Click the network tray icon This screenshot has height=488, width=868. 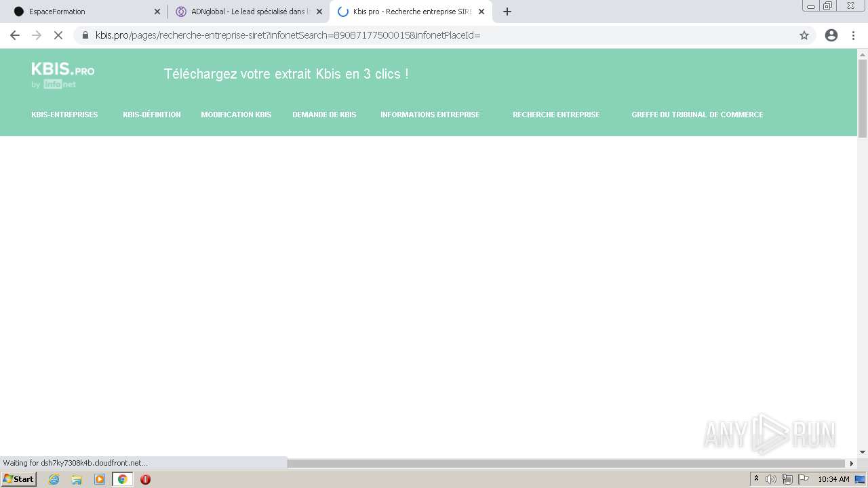point(787,479)
